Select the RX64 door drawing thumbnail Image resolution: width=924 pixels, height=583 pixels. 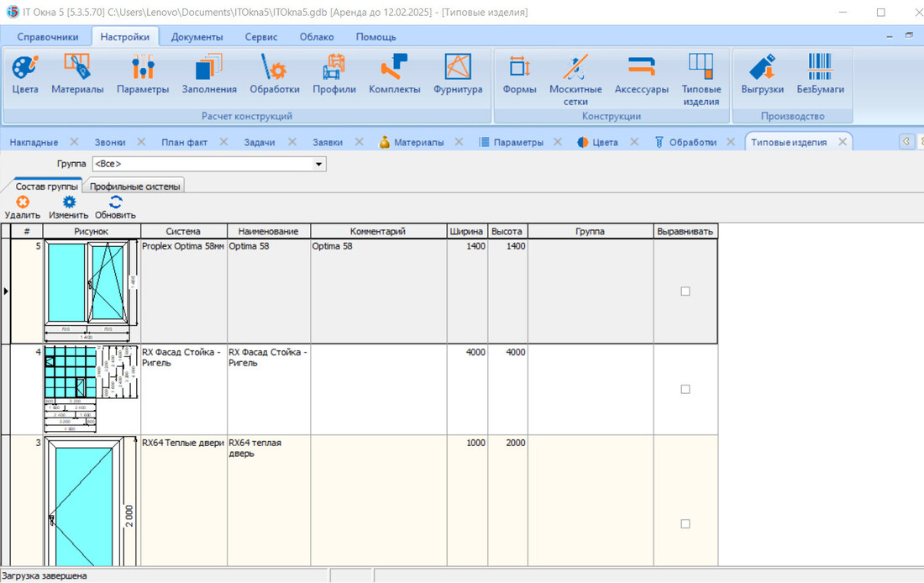[92, 501]
